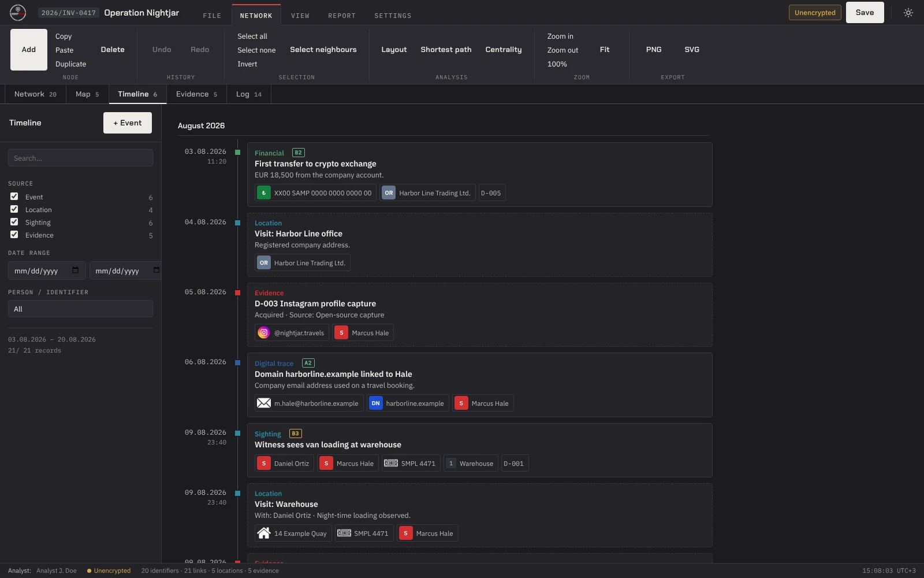The image size is (924, 578).
Task: Click Zoom in
Action: (x=560, y=36)
